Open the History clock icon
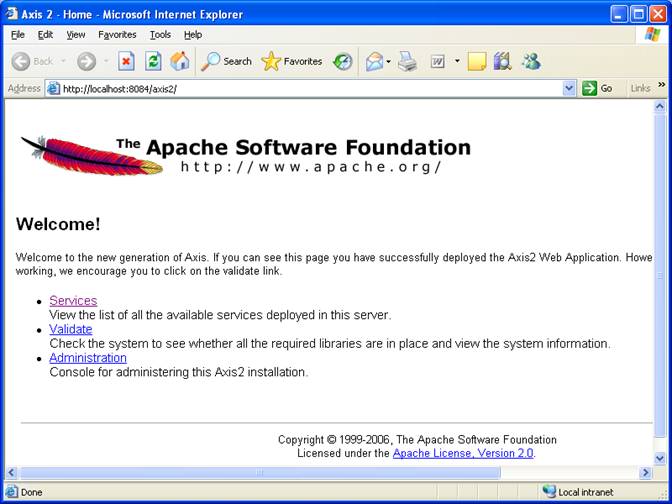Screen dimensions: 672x504 [342, 62]
